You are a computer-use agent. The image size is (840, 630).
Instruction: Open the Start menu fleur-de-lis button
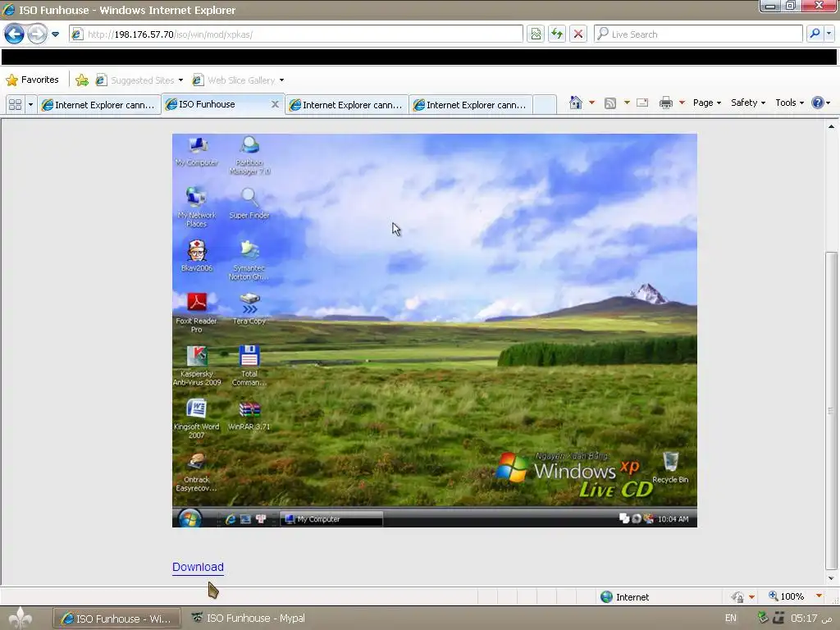(x=21, y=619)
